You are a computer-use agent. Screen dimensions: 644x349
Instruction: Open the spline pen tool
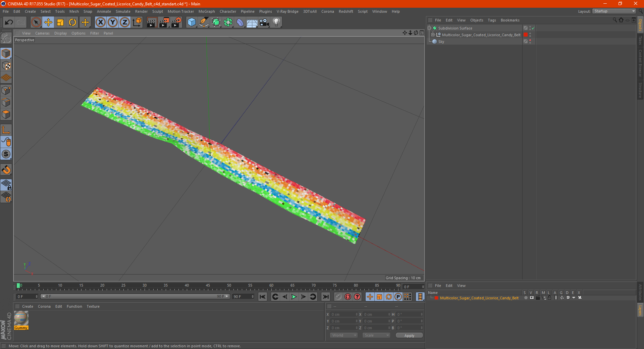(x=204, y=22)
